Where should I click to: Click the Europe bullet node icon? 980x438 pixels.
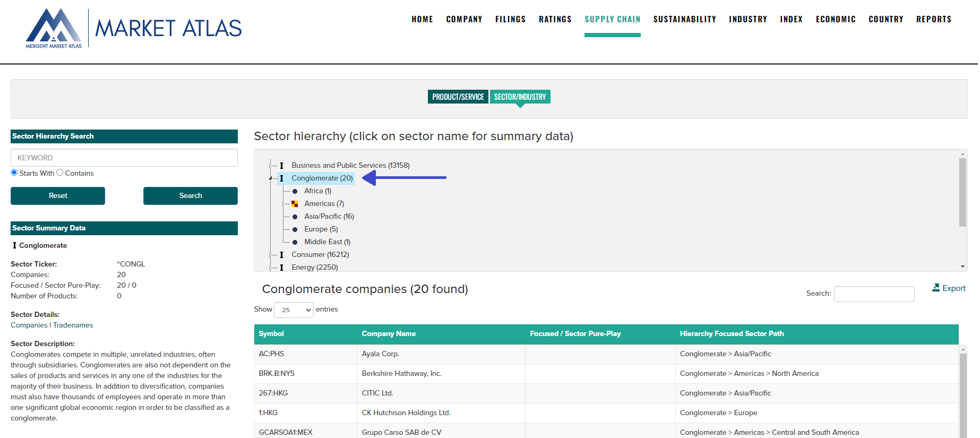point(295,229)
